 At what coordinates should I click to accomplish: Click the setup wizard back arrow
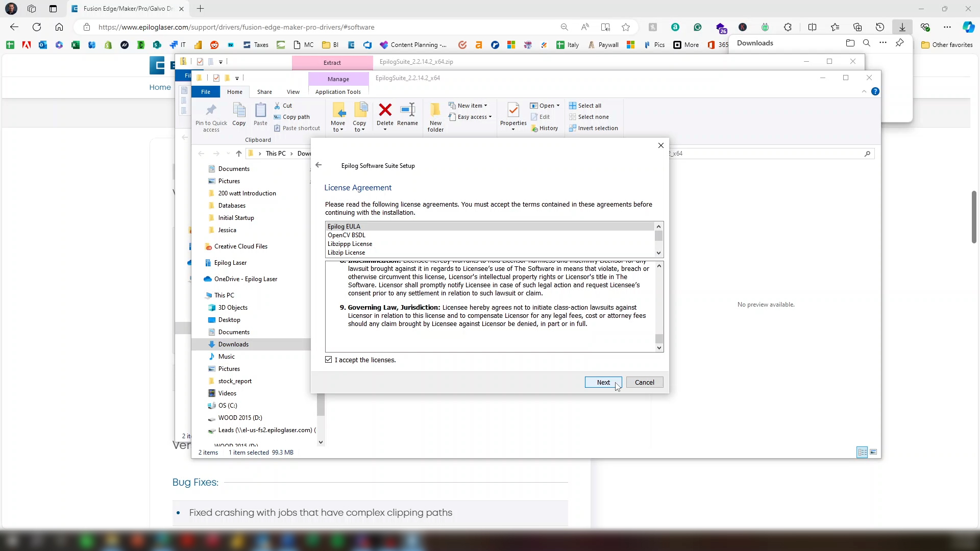[x=318, y=165]
